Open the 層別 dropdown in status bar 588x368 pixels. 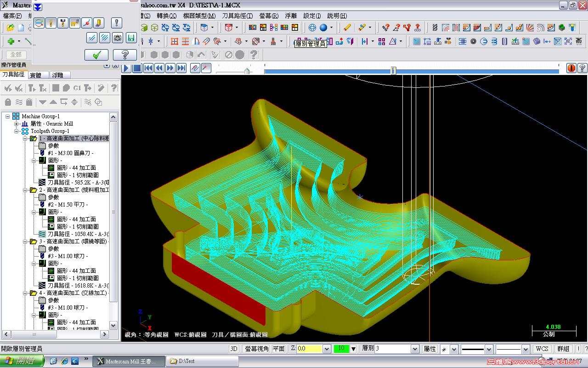(415, 349)
